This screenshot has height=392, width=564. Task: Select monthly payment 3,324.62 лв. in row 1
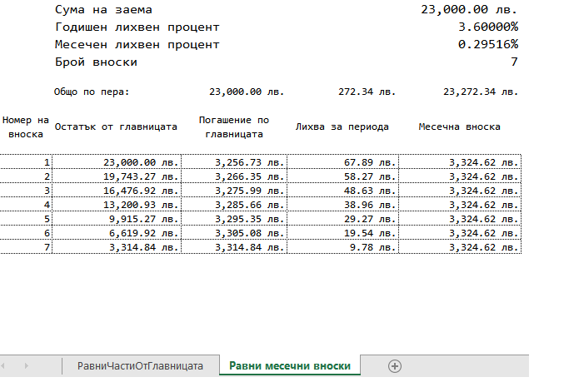click(x=460, y=162)
